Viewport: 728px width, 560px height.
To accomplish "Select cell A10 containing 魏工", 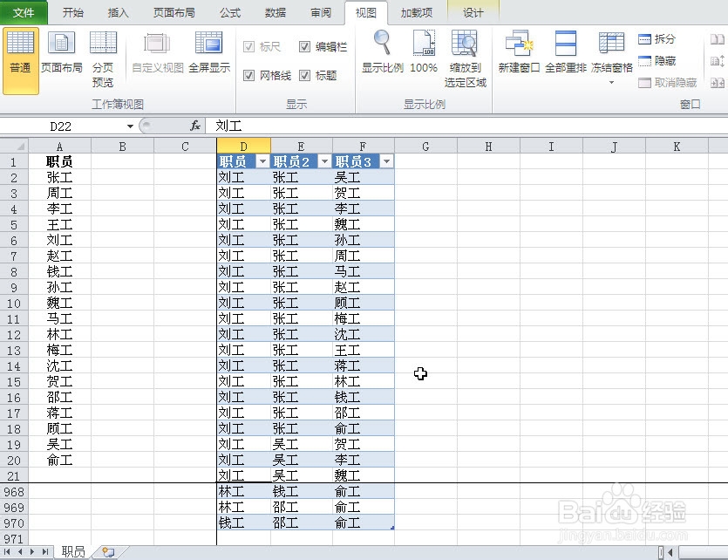I will 60,303.
